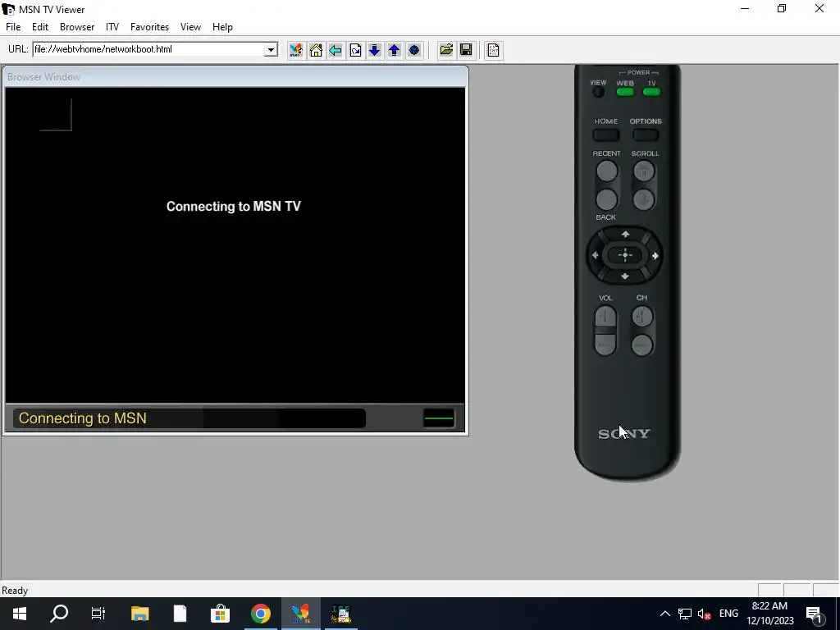
Task: Click the reload page icon in toolbar
Action: pyautogui.click(x=355, y=50)
